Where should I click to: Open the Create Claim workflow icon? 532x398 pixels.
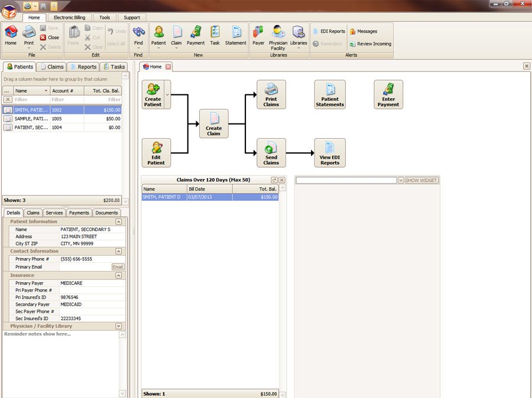(x=213, y=124)
